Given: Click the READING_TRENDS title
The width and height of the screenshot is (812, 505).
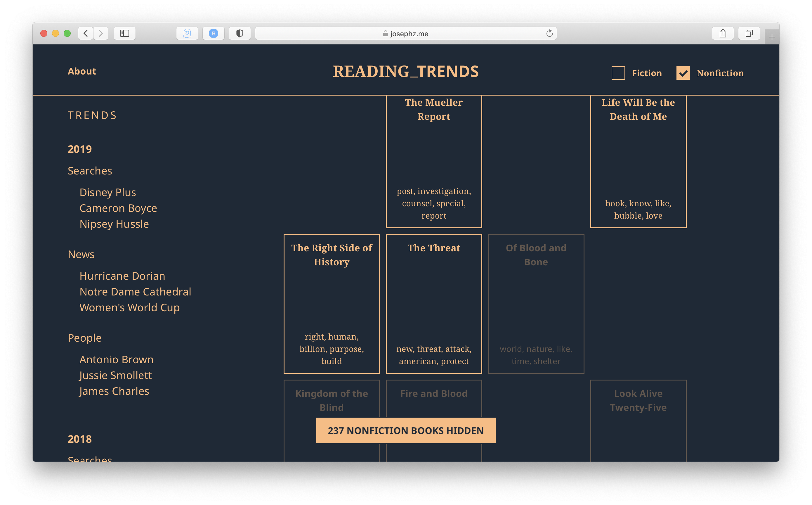Looking at the screenshot, I should [x=406, y=72].
